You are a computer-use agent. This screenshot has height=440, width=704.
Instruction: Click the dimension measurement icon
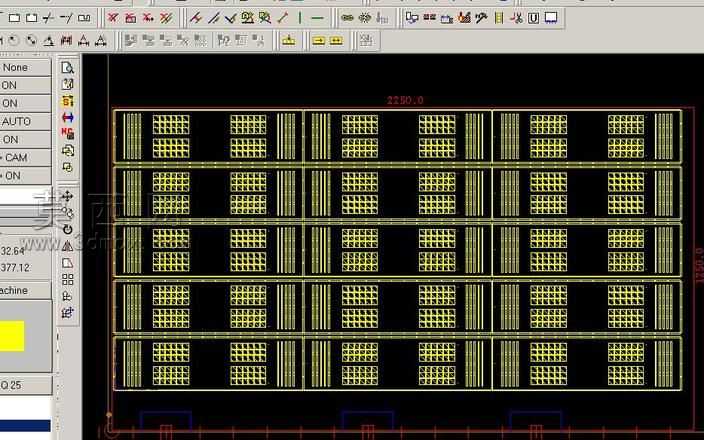(66, 41)
